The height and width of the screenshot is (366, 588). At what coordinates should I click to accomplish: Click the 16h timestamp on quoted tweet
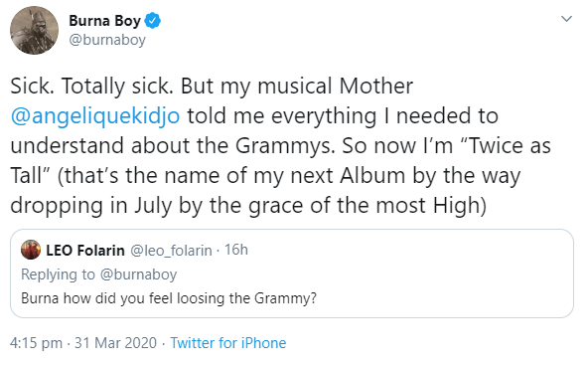tap(236, 250)
